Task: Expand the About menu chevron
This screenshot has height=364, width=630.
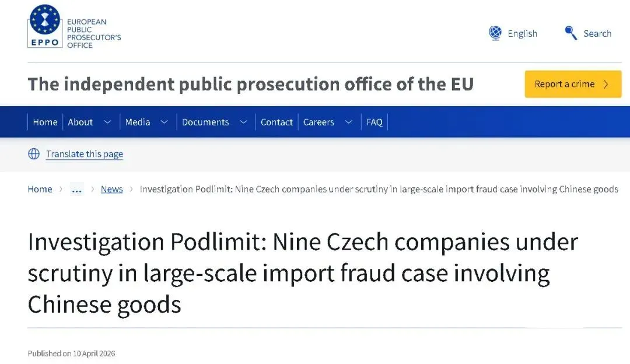Action: pos(107,122)
